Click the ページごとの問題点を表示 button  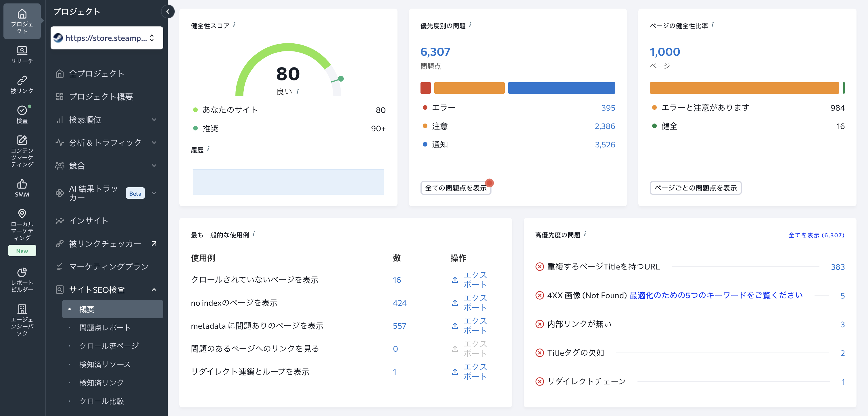click(695, 188)
